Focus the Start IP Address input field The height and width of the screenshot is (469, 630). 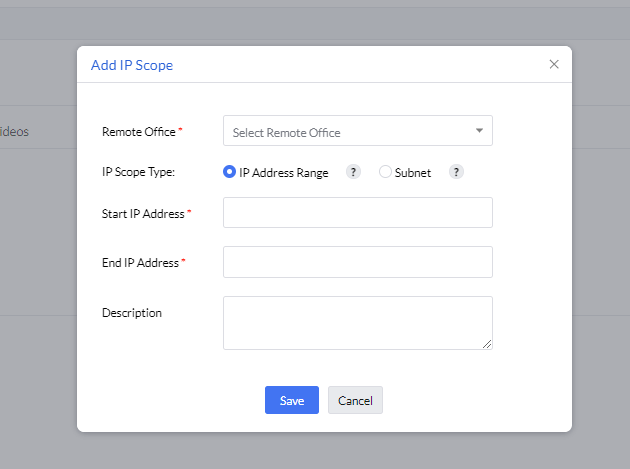[x=357, y=213]
